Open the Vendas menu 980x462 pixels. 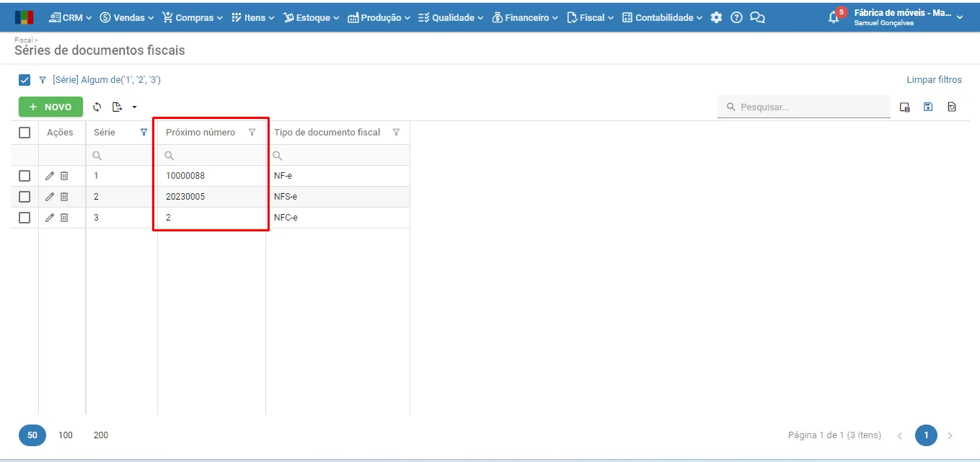[x=127, y=17]
